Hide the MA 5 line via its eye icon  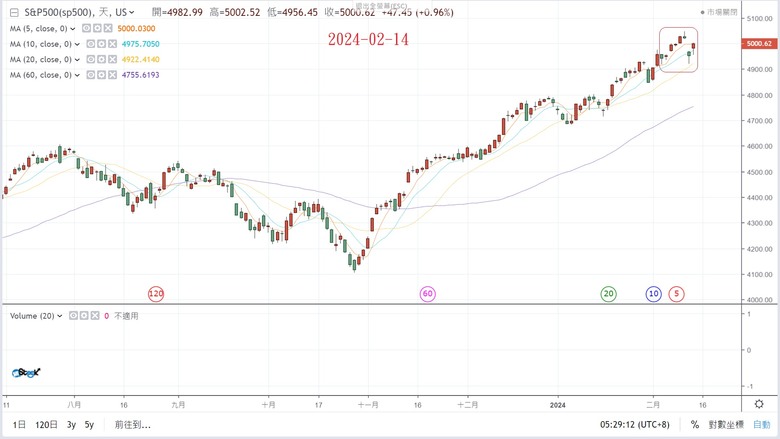pyautogui.click(x=87, y=28)
